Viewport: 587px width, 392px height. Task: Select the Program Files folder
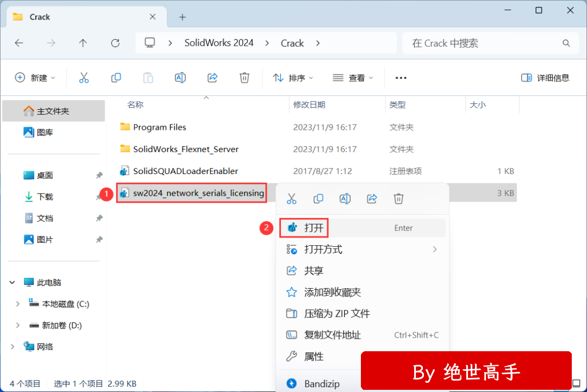[159, 127]
